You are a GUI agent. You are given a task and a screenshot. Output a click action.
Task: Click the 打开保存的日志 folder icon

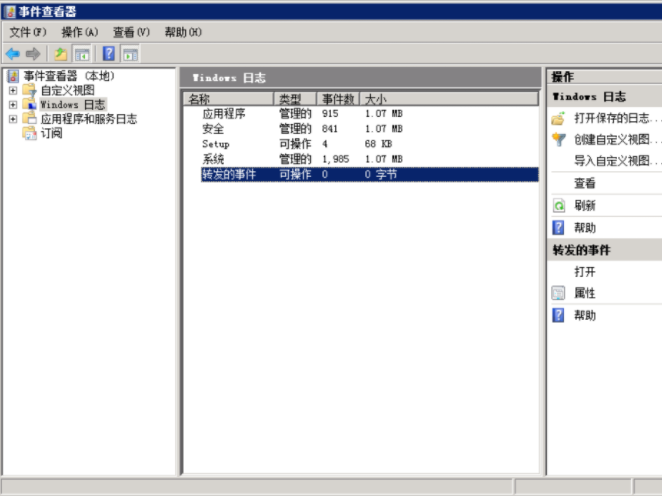pyautogui.click(x=558, y=118)
